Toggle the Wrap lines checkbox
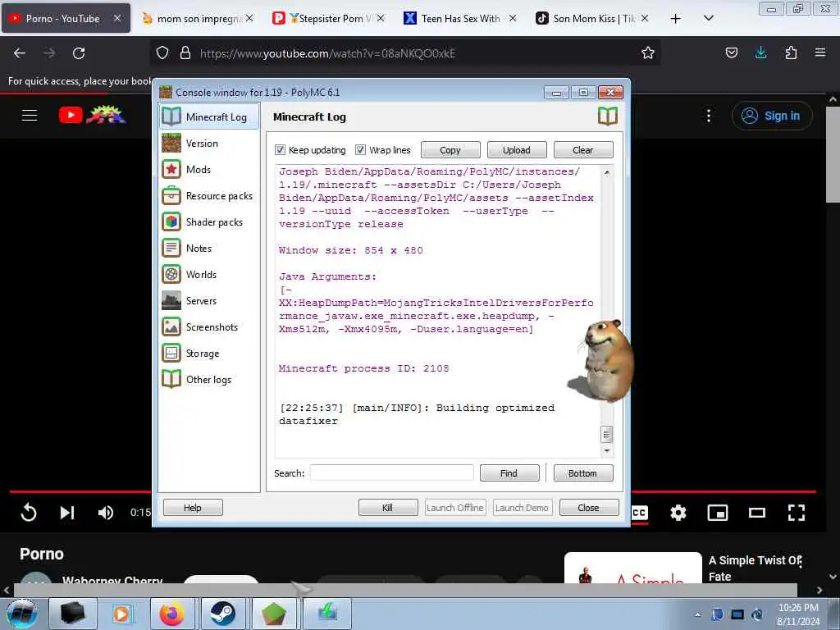 point(361,150)
